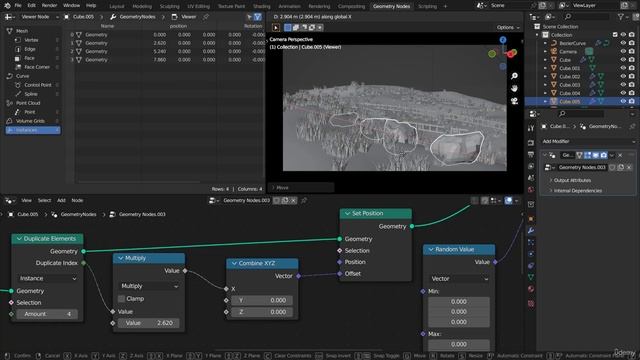Collapse the Random Value node
Image resolution: width=640 pixels, height=360 pixels.
431,249
